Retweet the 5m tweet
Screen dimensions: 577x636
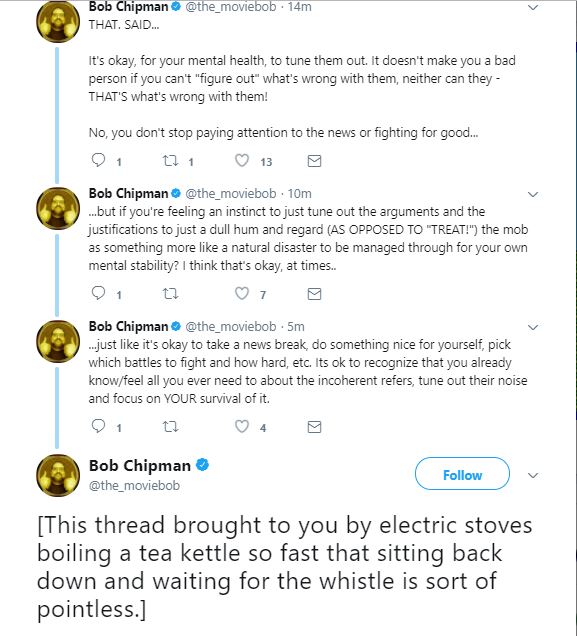tap(170, 427)
